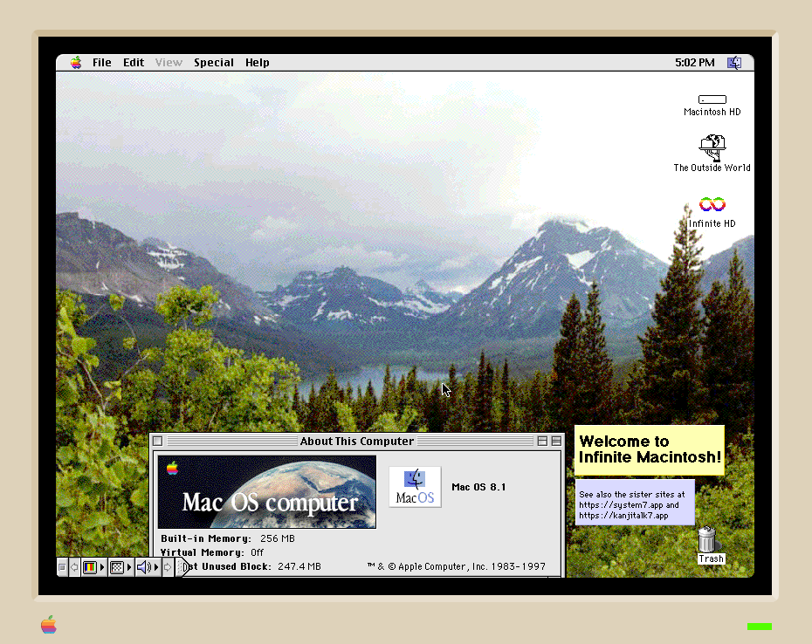
Task: Click the Trash can icon
Action: [x=708, y=541]
